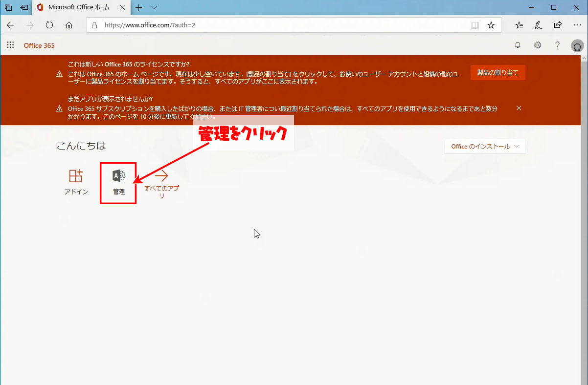Image resolution: width=588 pixels, height=385 pixels.
Task: Open the help question mark icon
Action: click(557, 45)
